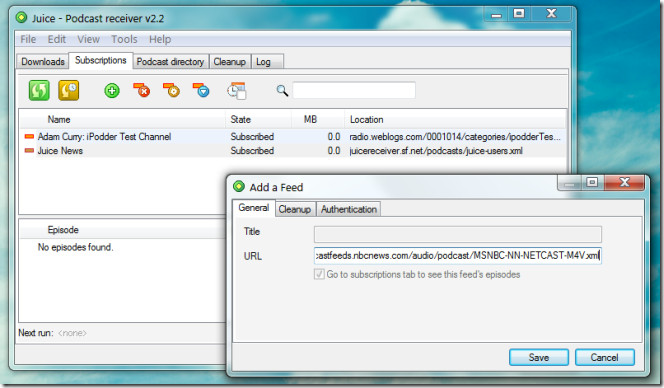Image resolution: width=664 pixels, height=388 pixels.
Task: Click the URL input field
Action: tap(457, 255)
